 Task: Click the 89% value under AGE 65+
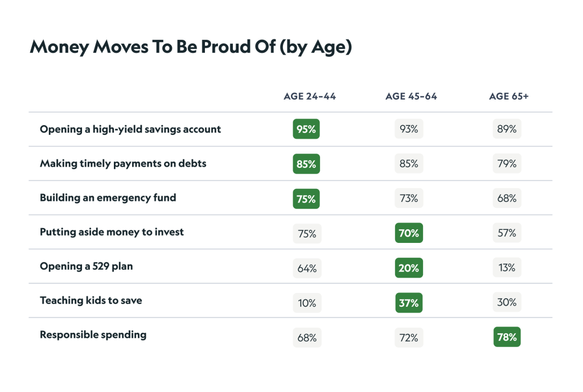(x=507, y=129)
